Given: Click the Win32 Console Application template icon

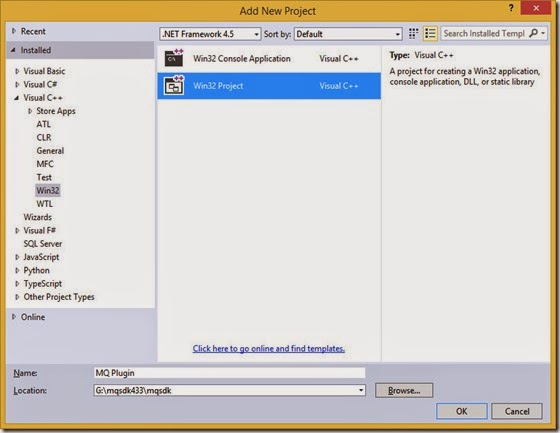Looking at the screenshot, I should (x=174, y=58).
